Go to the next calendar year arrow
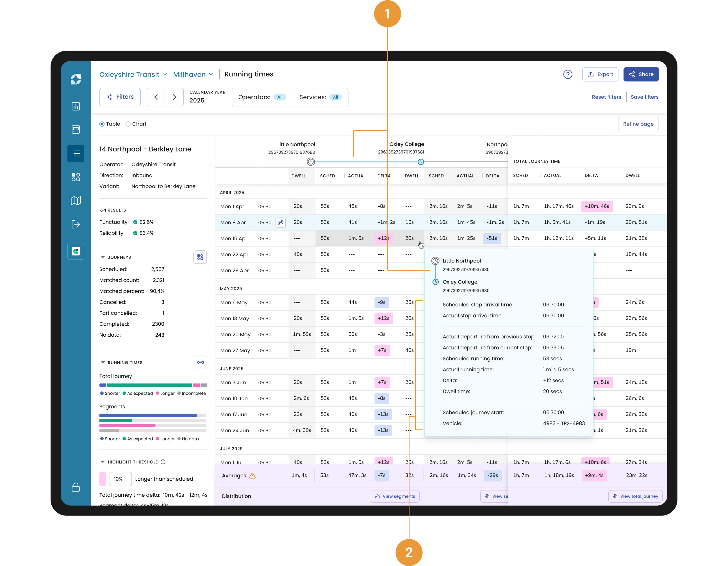728x566 pixels. [174, 97]
